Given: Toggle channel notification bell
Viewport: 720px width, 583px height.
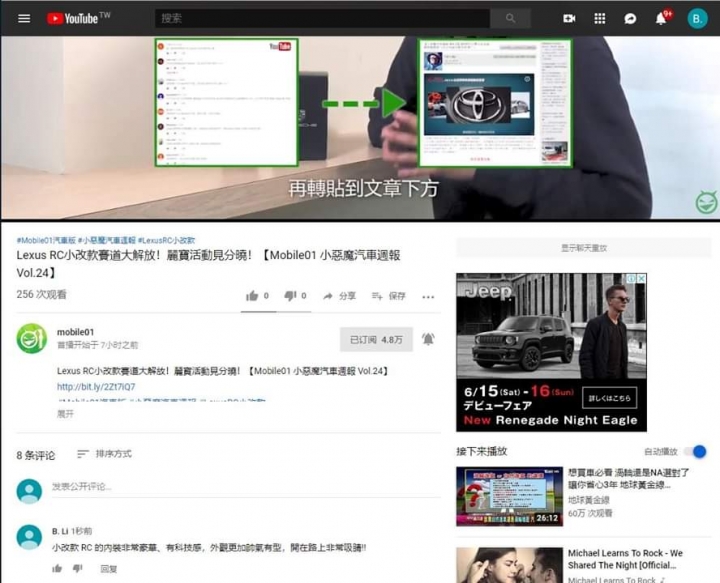Looking at the screenshot, I should pos(428,339).
